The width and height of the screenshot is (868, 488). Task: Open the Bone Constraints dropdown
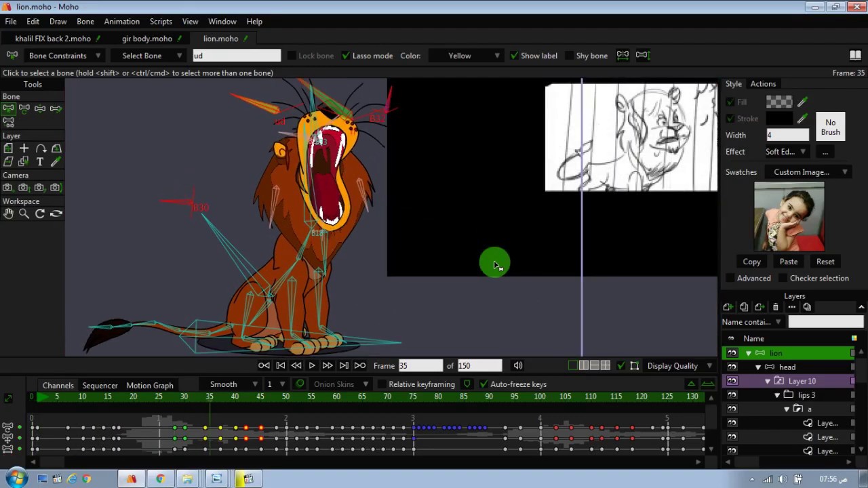64,56
